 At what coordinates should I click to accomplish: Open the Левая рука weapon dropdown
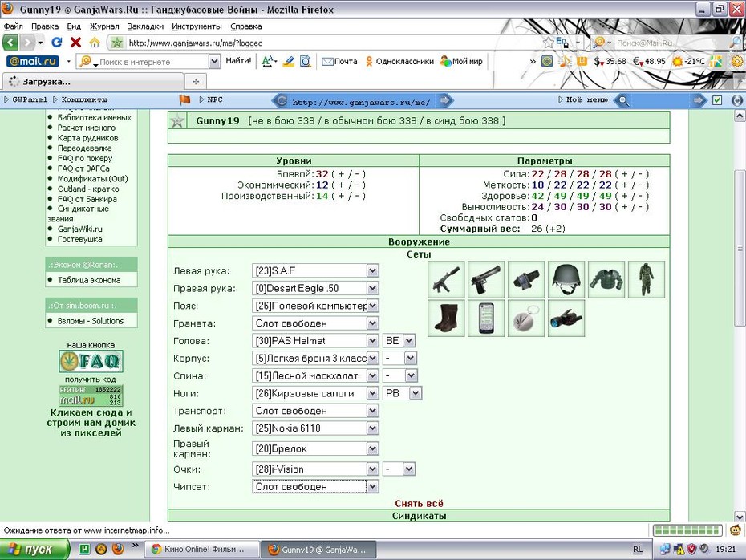click(315, 270)
